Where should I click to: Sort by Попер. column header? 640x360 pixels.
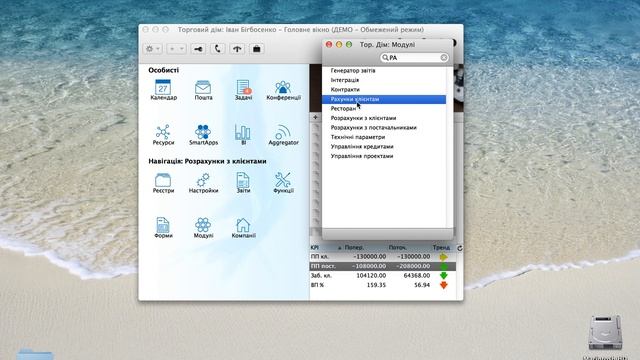tap(354, 248)
